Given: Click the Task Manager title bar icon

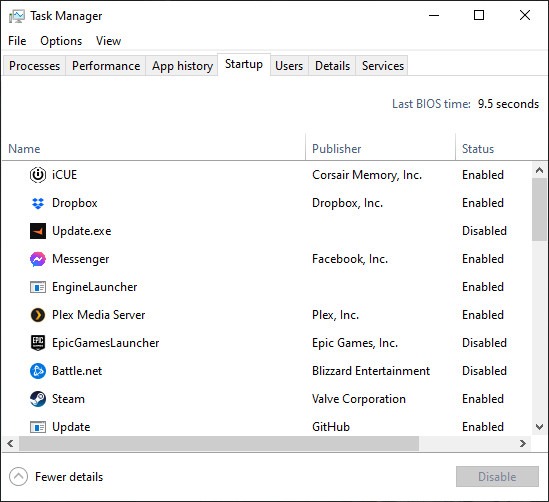Looking at the screenshot, I should [16, 16].
